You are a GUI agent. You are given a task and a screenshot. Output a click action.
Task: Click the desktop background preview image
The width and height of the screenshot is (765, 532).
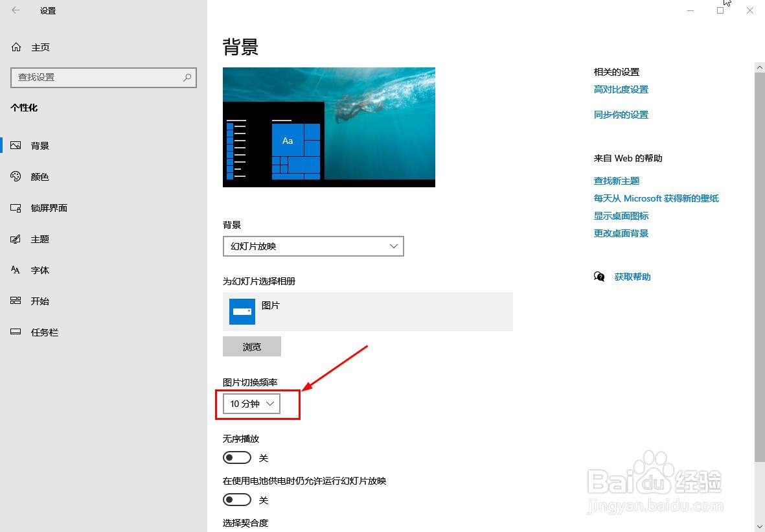click(x=329, y=127)
